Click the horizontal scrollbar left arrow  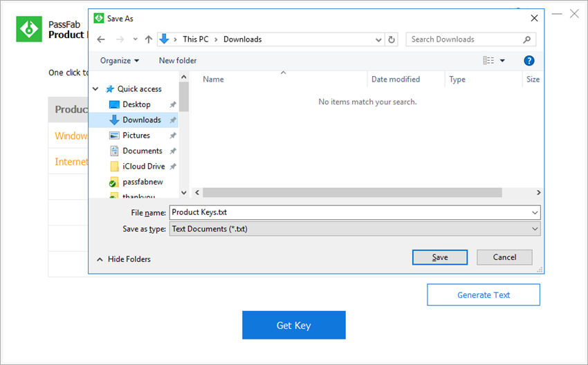coord(197,193)
